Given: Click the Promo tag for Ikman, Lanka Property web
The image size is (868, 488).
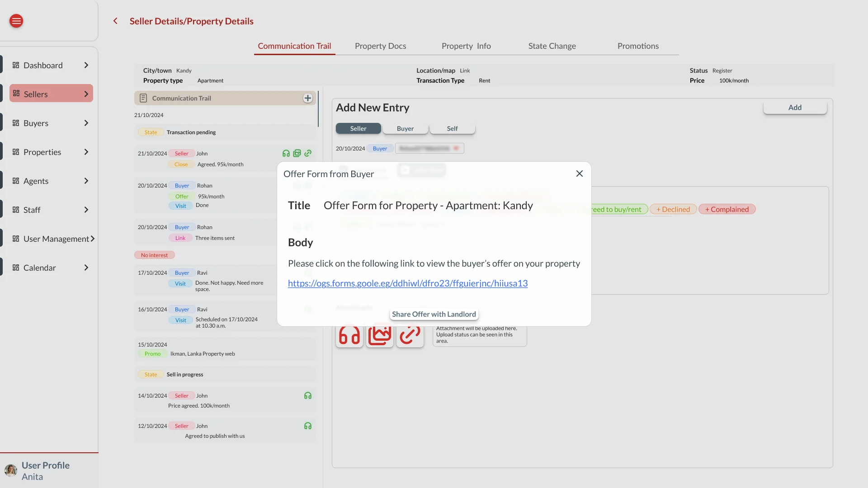Looking at the screenshot, I should pos(153,354).
